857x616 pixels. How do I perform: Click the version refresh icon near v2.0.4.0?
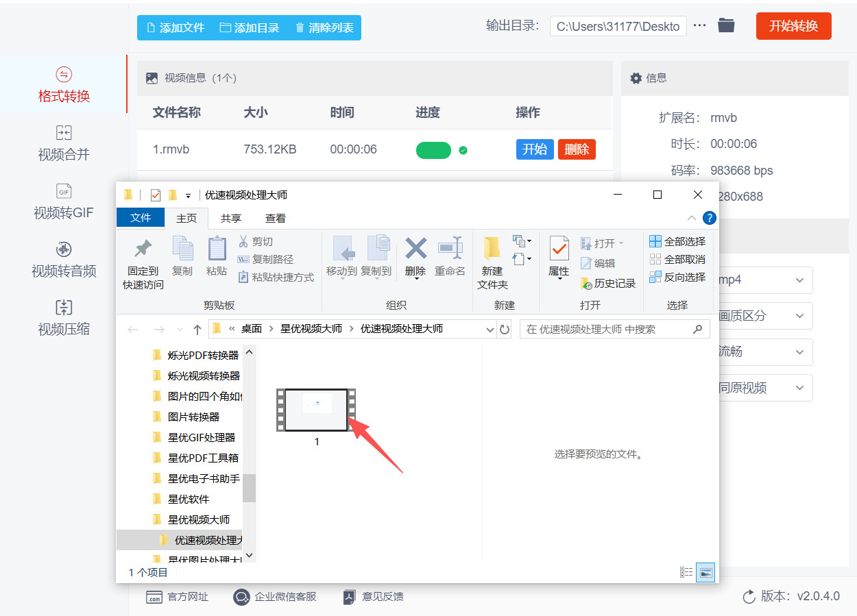tap(748, 597)
